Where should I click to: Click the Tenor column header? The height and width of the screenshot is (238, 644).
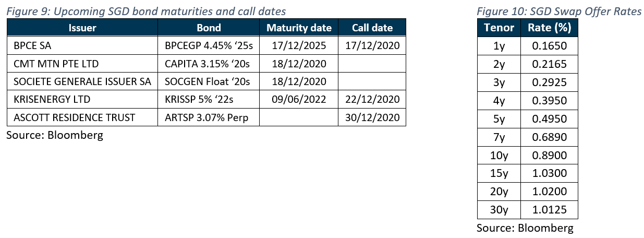(x=499, y=28)
